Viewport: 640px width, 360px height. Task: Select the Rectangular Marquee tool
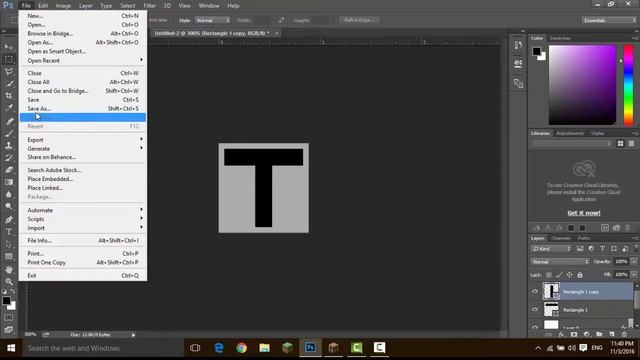[9, 60]
